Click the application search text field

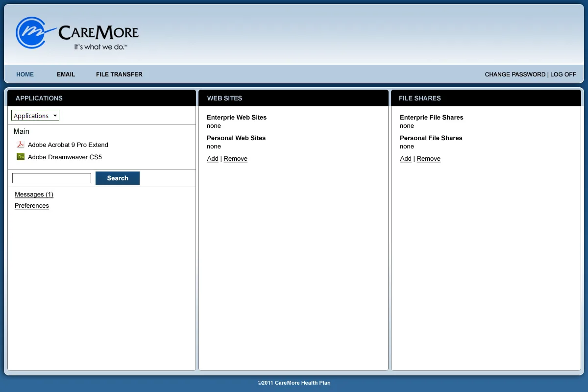51,178
